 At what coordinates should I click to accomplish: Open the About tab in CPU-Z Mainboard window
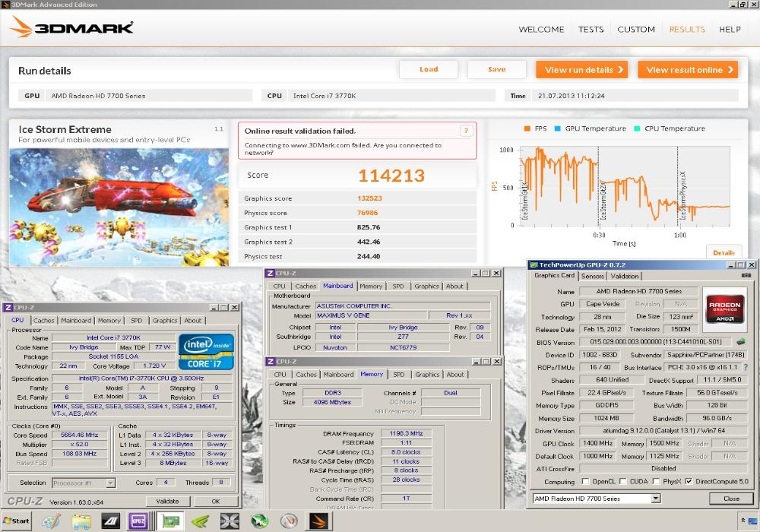454,287
